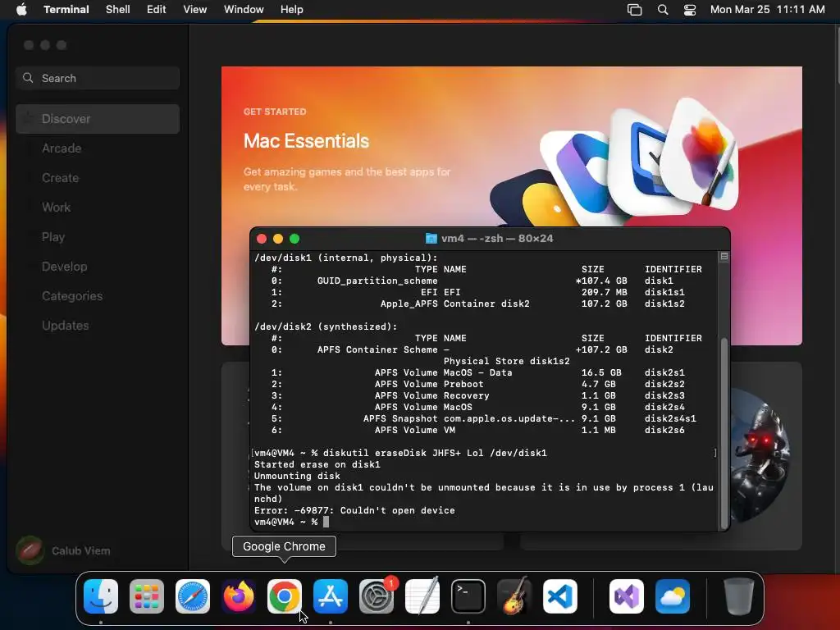Open Spotlight search in menu bar

pos(663,10)
